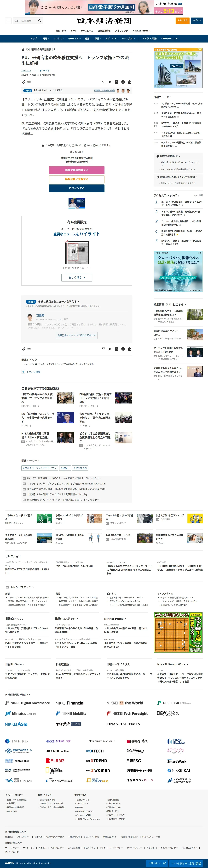
Task: Click the orange お申し込み button
Action: click(183, 21)
